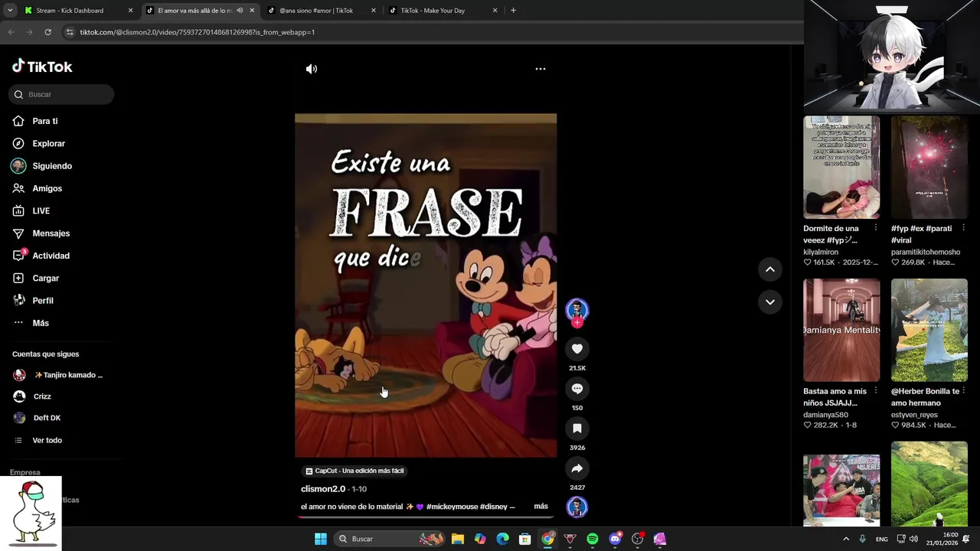Expand the caption with más
This screenshot has width=980, height=551.
click(x=541, y=507)
